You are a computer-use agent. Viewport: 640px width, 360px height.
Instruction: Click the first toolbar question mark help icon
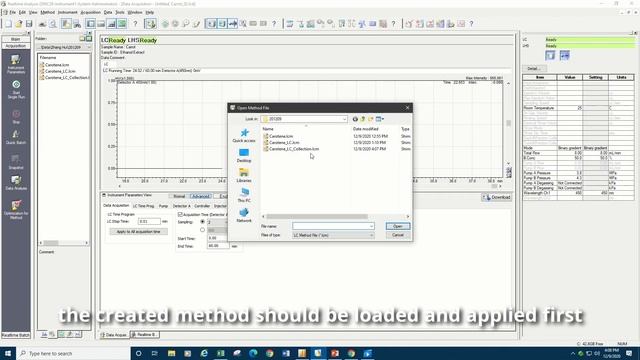point(135,24)
